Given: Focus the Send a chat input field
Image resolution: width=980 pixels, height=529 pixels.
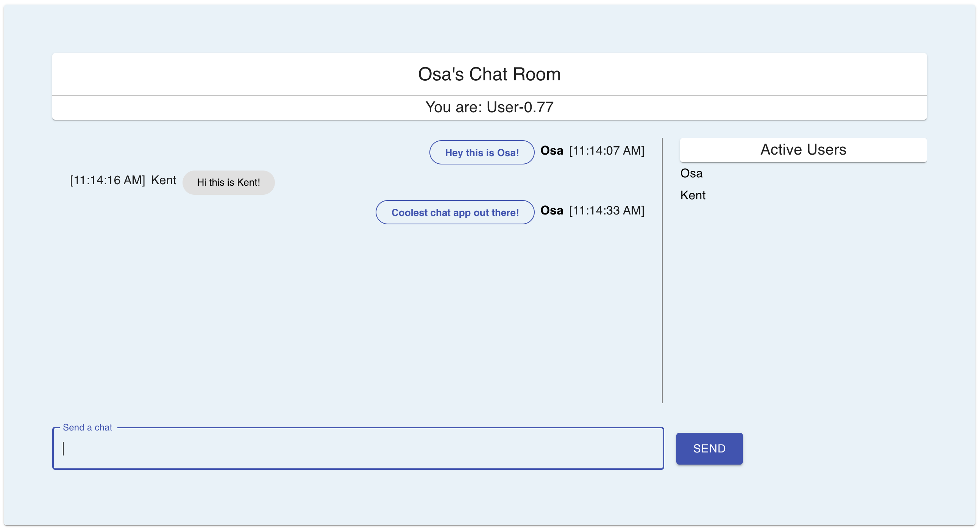Looking at the screenshot, I should pyautogui.click(x=357, y=449).
